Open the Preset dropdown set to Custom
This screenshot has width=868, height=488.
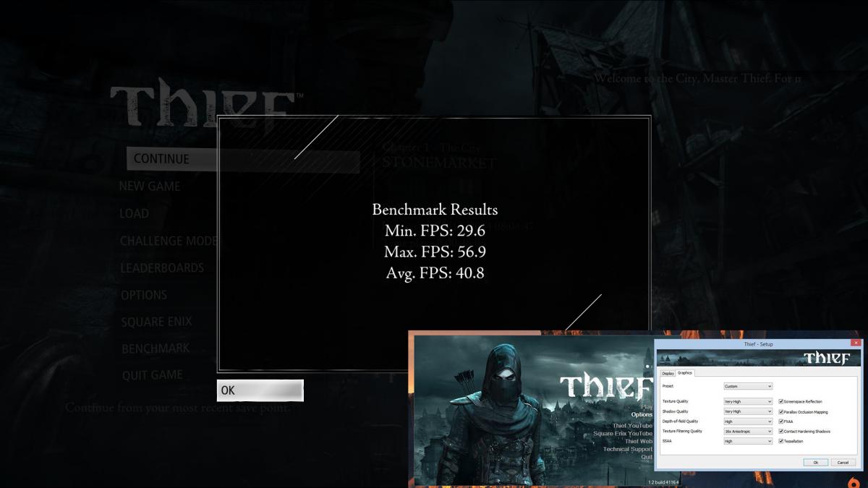coord(748,386)
